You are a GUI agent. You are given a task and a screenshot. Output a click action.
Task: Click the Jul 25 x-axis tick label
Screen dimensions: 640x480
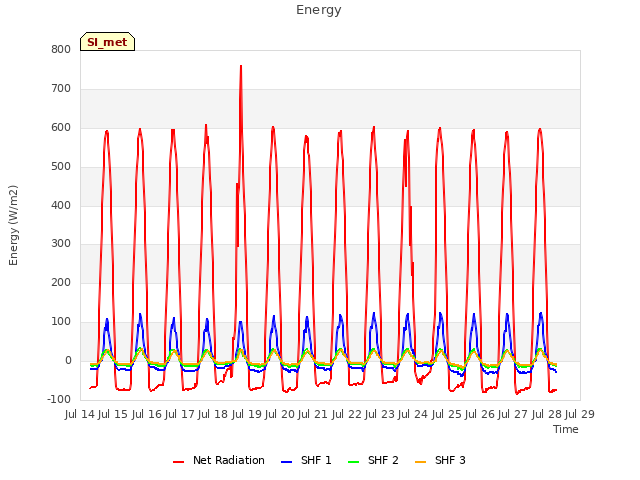[447, 414]
